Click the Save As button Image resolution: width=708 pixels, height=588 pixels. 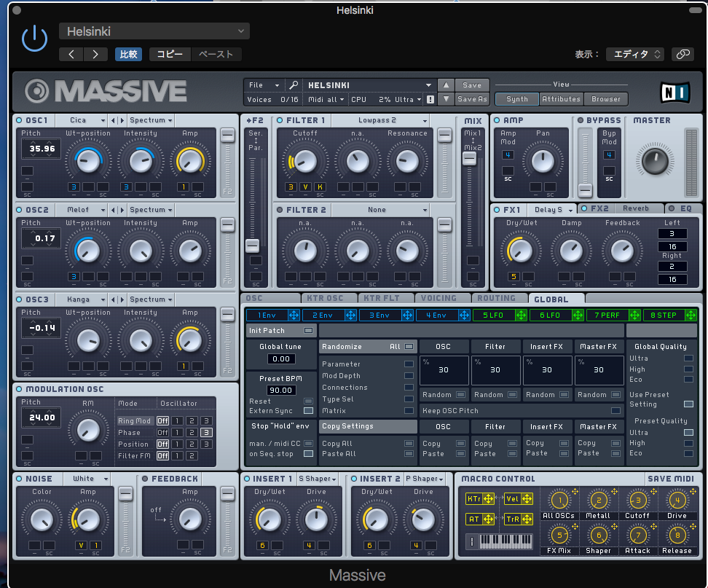[x=472, y=99]
